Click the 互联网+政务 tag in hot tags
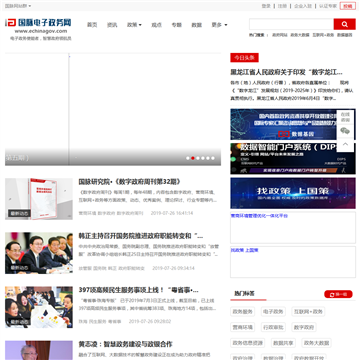 pos(308,312)
